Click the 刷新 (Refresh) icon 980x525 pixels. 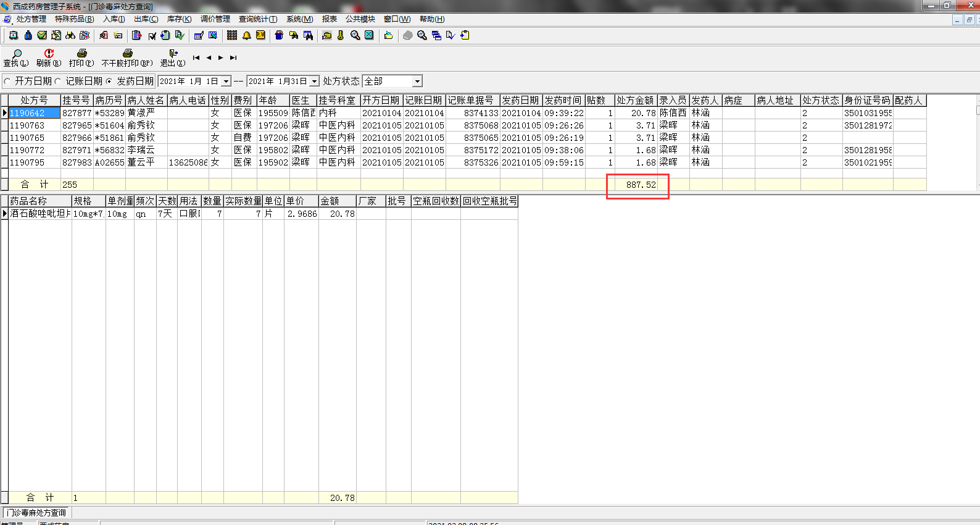click(x=49, y=54)
